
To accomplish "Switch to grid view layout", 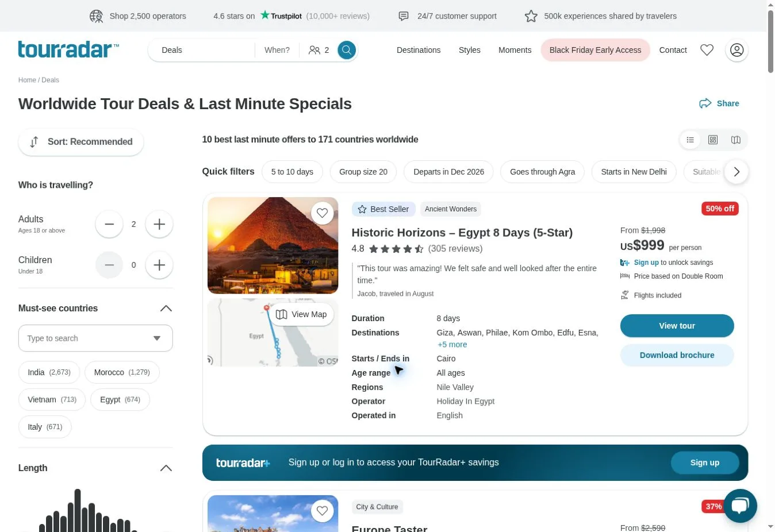I will coord(713,140).
